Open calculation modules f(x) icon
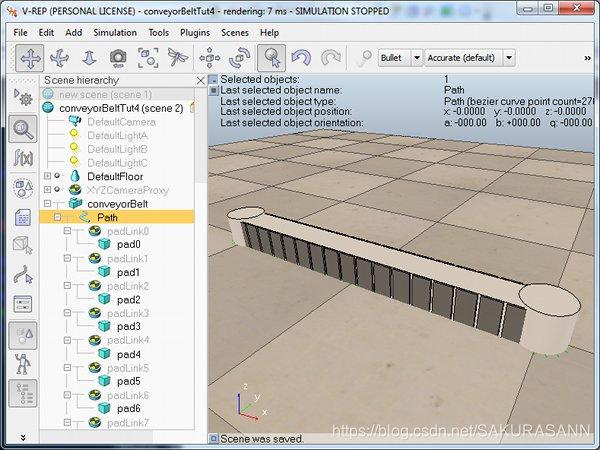The width and height of the screenshot is (600, 450). pyautogui.click(x=23, y=157)
